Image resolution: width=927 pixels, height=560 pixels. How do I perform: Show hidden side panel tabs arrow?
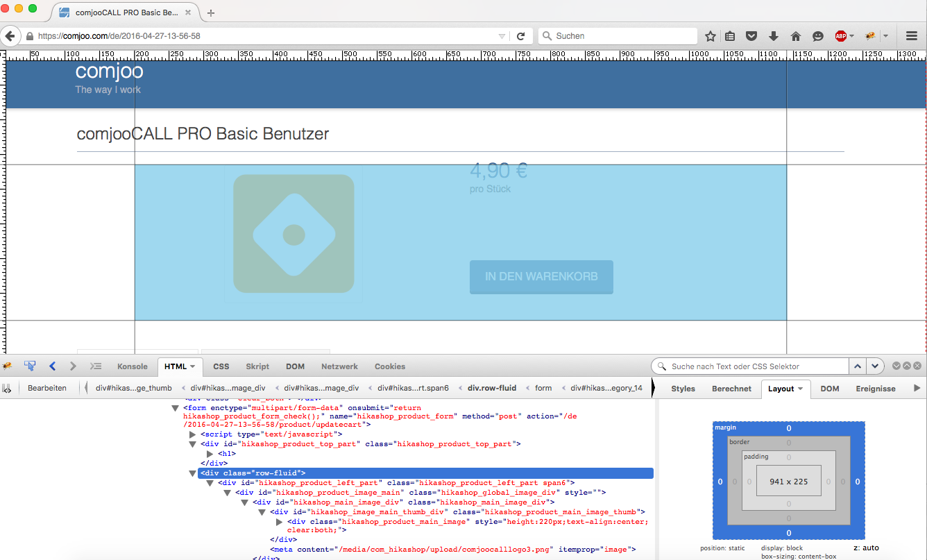tap(917, 389)
